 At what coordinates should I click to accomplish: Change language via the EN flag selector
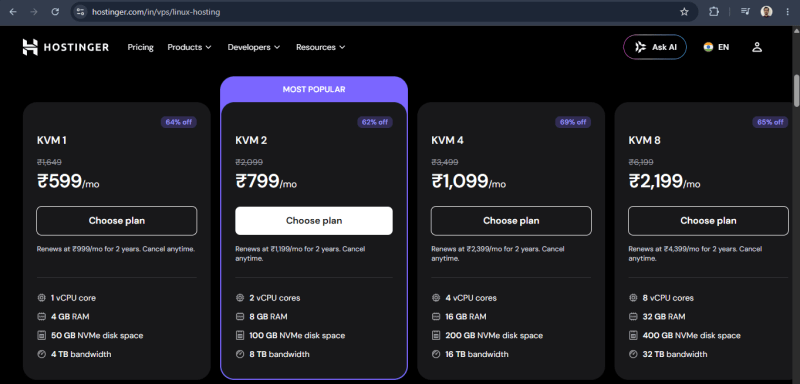point(716,47)
